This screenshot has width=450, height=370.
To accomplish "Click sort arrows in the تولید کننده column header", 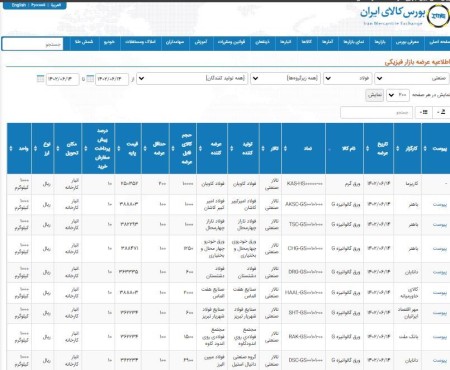I will pyautogui.click(x=231, y=148).
